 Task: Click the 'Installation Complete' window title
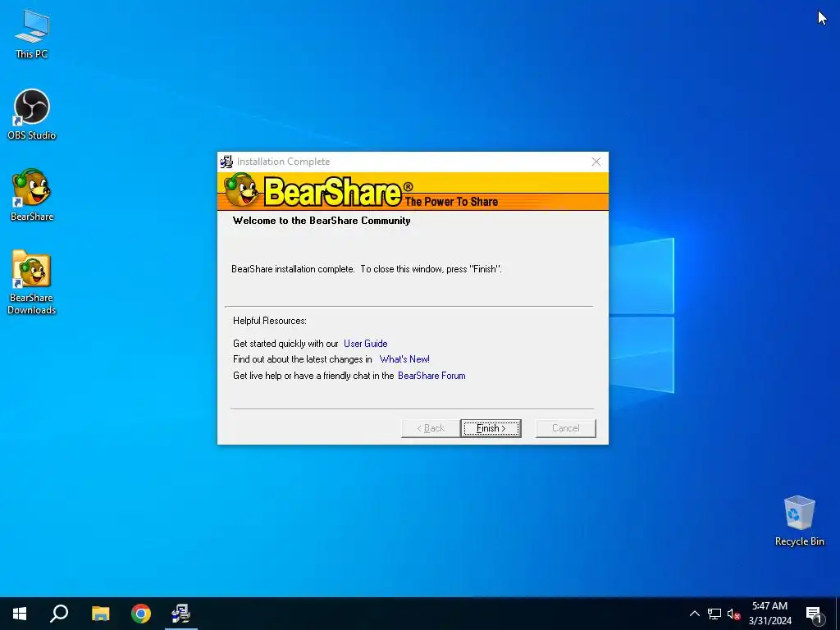[x=283, y=162]
